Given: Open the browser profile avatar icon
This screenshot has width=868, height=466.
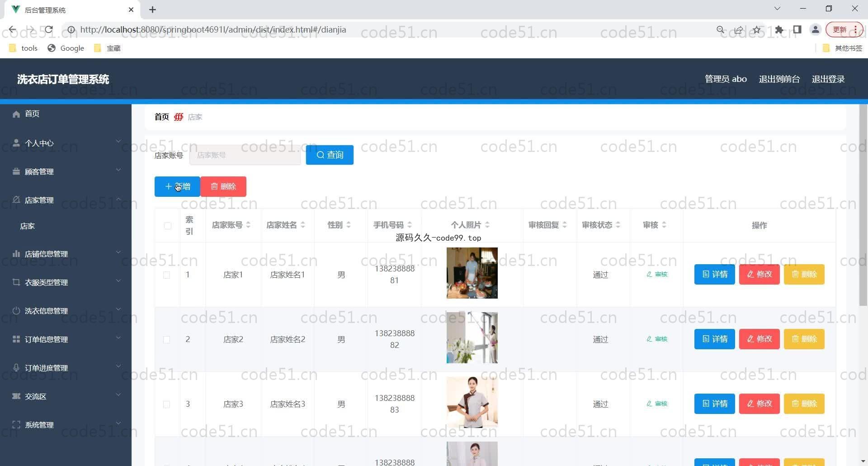Looking at the screenshot, I should (816, 30).
